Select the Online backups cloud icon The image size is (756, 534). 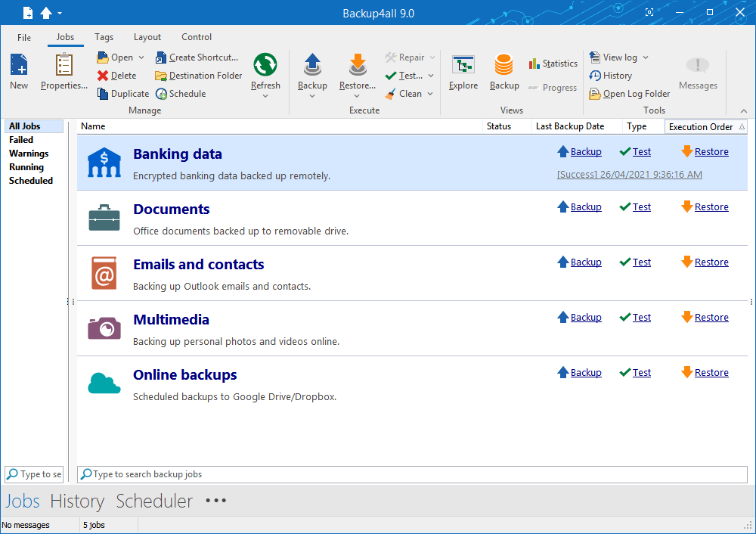click(x=104, y=383)
